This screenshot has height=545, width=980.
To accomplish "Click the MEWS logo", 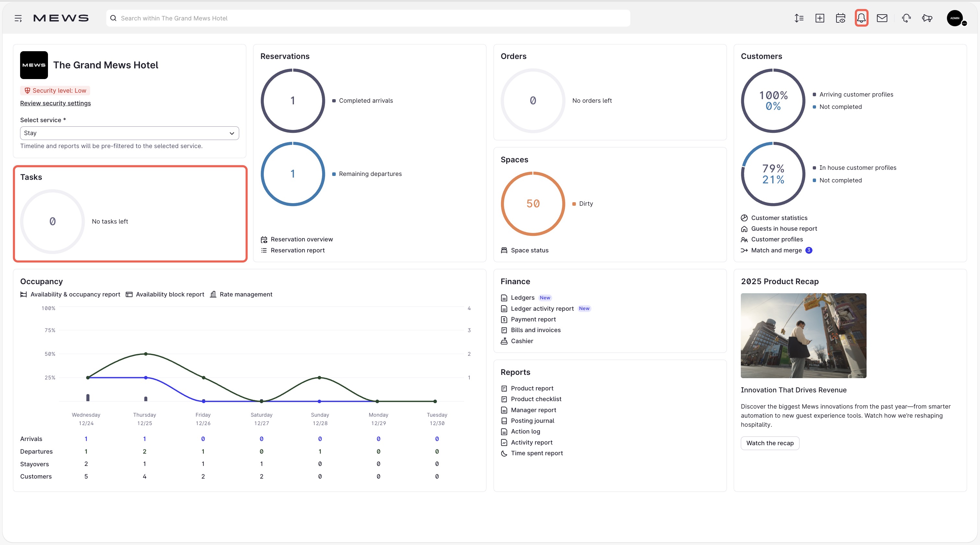I will coord(61,18).
